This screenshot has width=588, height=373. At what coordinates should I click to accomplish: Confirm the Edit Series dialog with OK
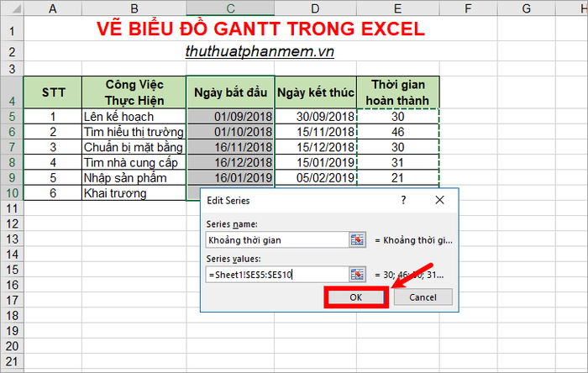pos(356,297)
